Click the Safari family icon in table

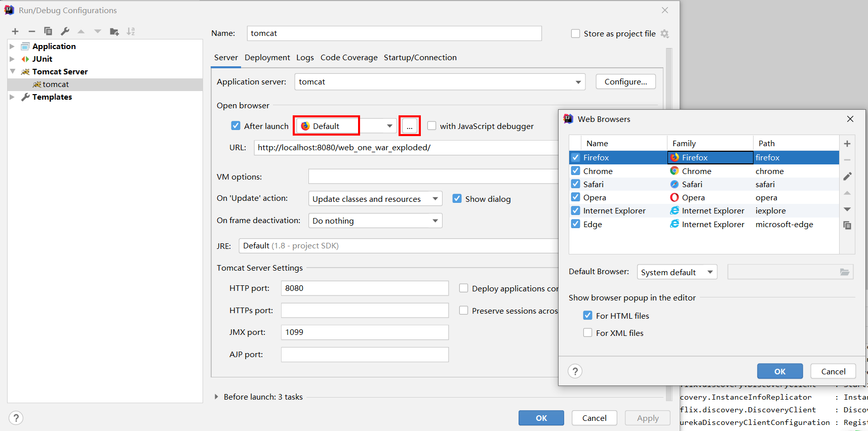(x=675, y=184)
